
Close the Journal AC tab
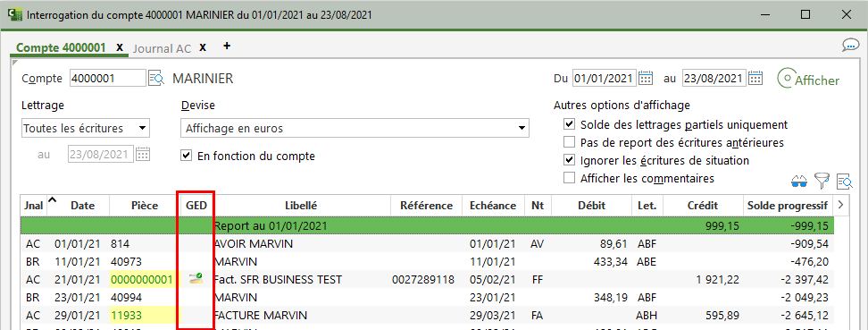(203, 47)
